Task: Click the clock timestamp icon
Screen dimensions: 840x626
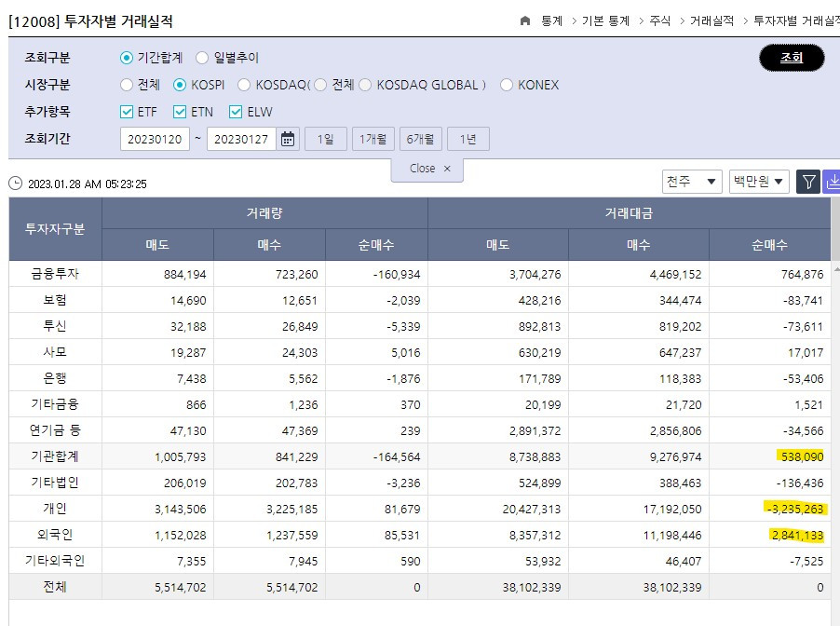Action: 16,184
